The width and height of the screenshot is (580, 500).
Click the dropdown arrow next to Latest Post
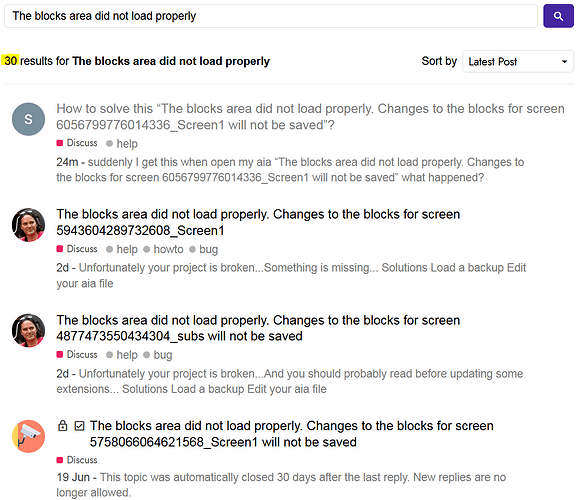click(x=564, y=62)
